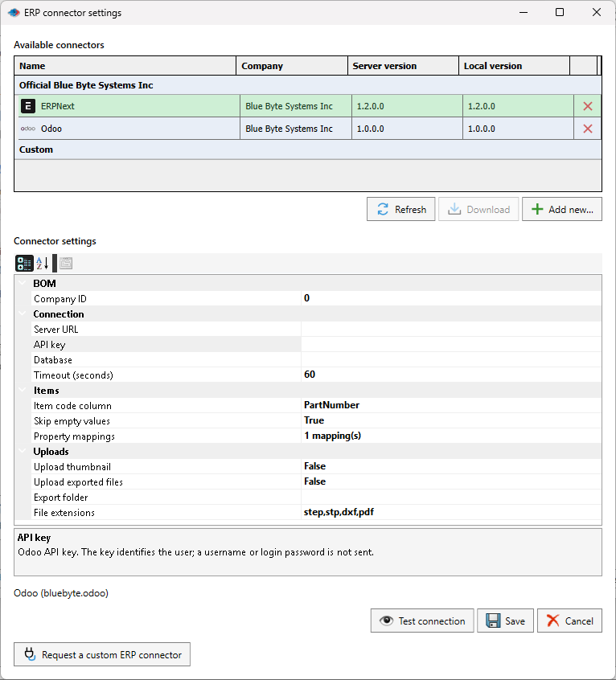616x680 pixels.
Task: Select the Property mappings property label
Action: point(74,436)
